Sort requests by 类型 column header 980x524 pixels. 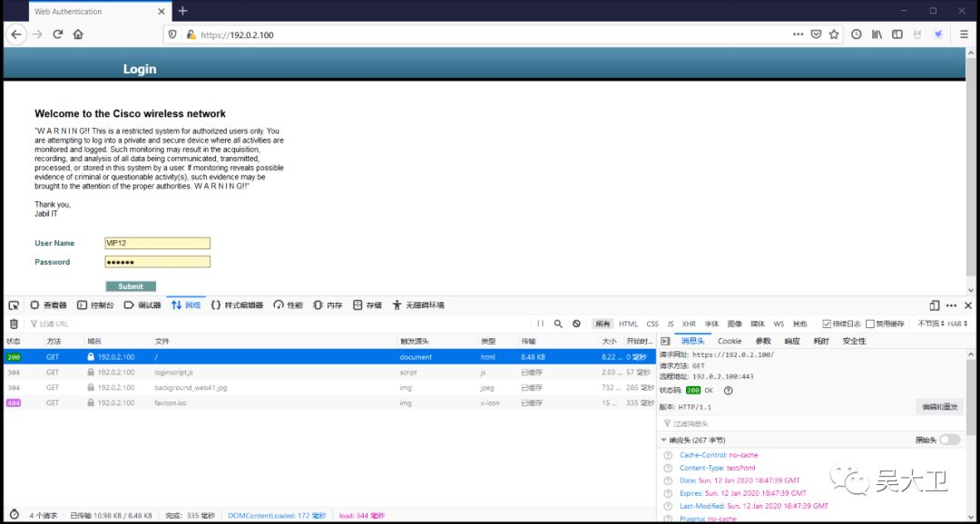point(497,342)
